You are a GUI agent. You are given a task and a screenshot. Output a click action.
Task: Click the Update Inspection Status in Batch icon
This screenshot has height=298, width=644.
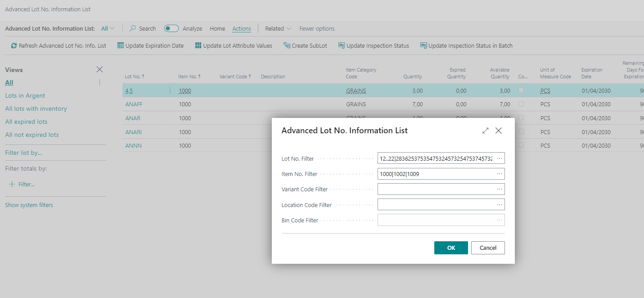click(423, 45)
